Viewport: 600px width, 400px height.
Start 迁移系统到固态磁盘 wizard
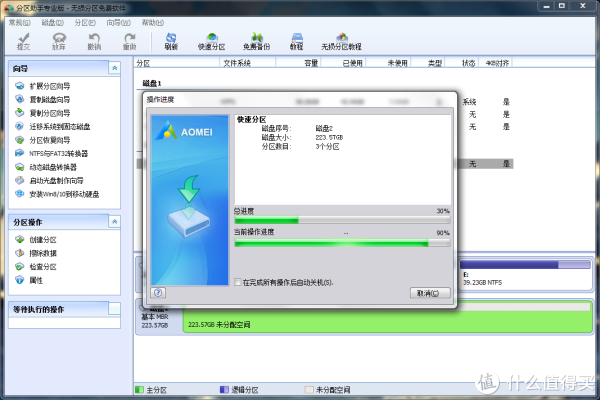pyautogui.click(x=52, y=127)
